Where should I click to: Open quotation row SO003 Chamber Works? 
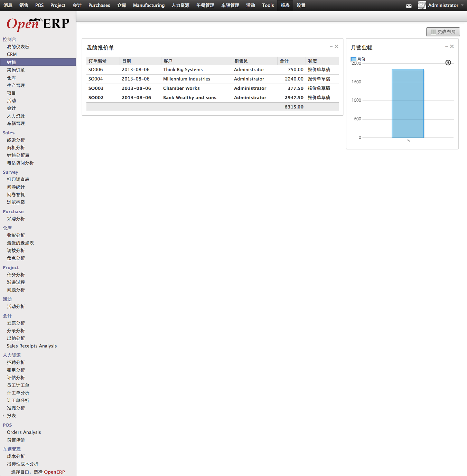(x=181, y=88)
